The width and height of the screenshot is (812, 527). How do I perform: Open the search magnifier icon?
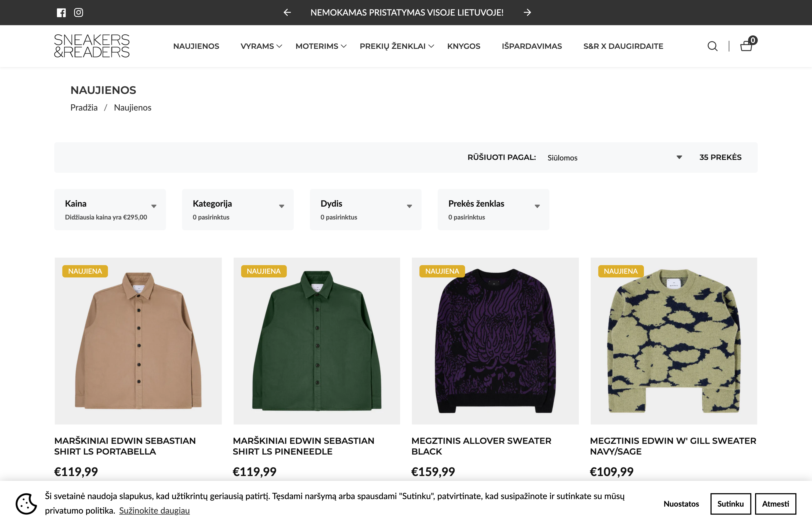click(712, 46)
